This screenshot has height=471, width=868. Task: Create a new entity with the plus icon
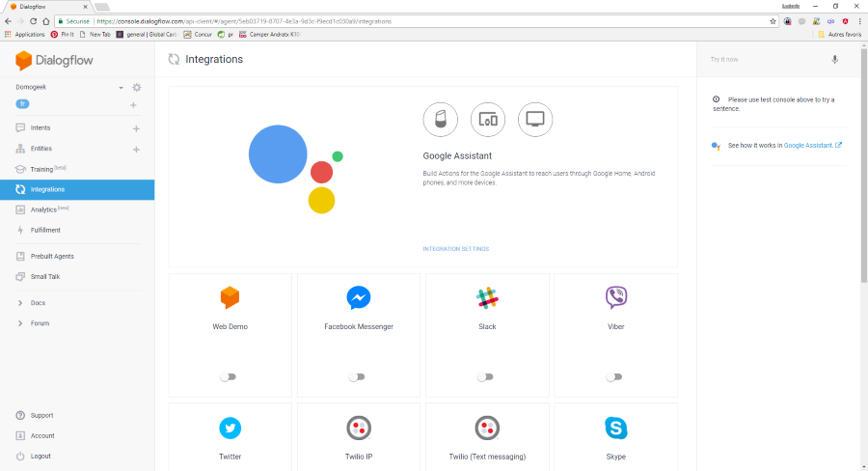click(136, 149)
